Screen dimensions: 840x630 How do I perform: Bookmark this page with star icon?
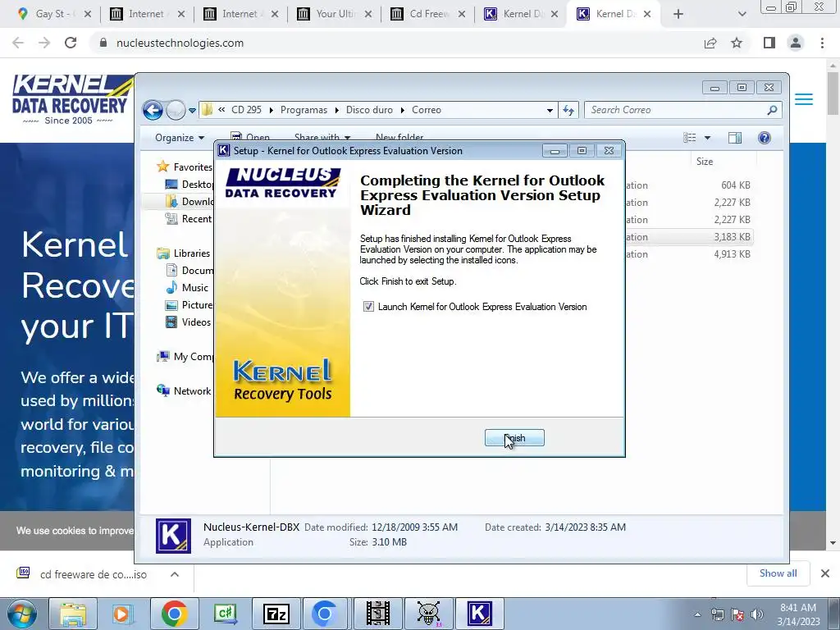[737, 43]
